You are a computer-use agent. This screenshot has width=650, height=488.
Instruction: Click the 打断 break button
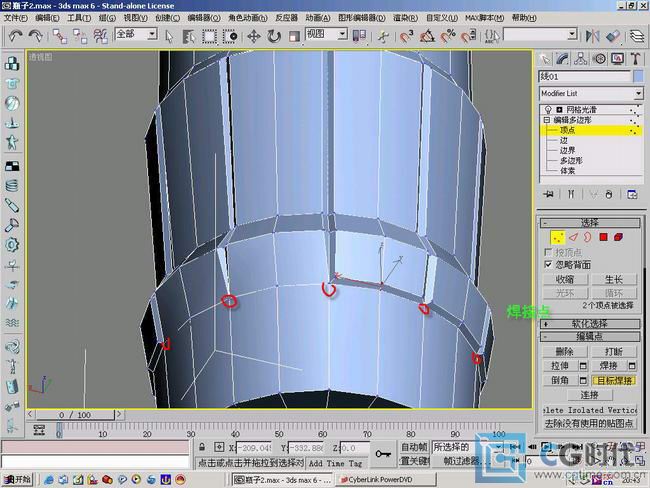click(614, 352)
